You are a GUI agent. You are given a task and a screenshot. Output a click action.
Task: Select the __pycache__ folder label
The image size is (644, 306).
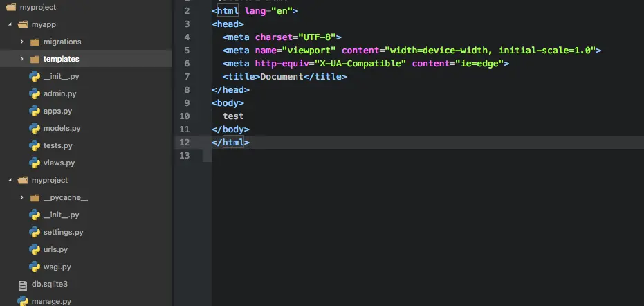66,197
